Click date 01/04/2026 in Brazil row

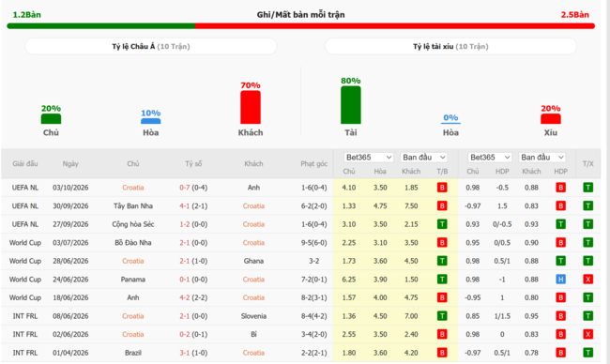tap(70, 353)
